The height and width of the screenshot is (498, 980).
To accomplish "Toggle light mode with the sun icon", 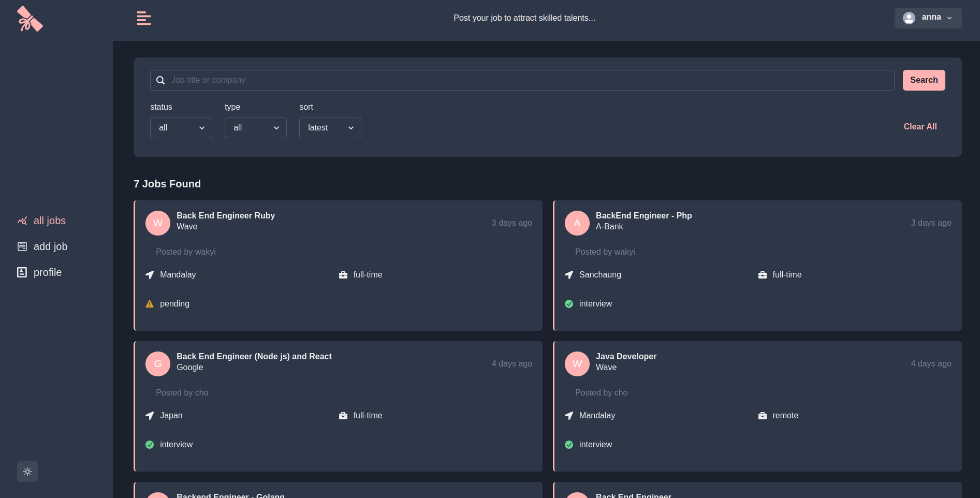I will pyautogui.click(x=27, y=472).
